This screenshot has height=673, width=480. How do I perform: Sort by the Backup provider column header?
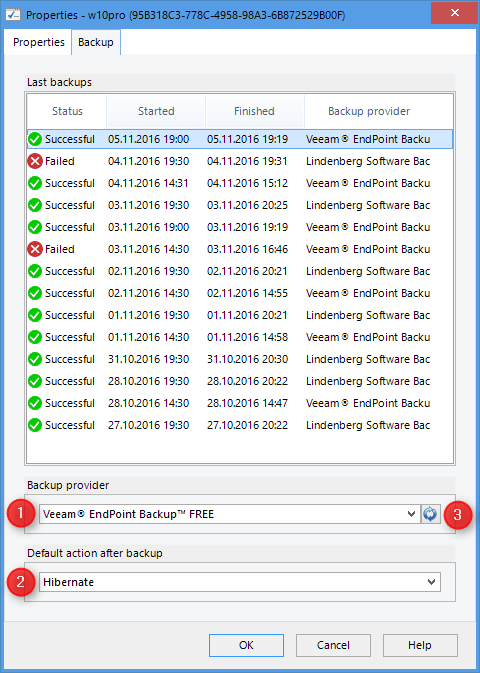369,111
